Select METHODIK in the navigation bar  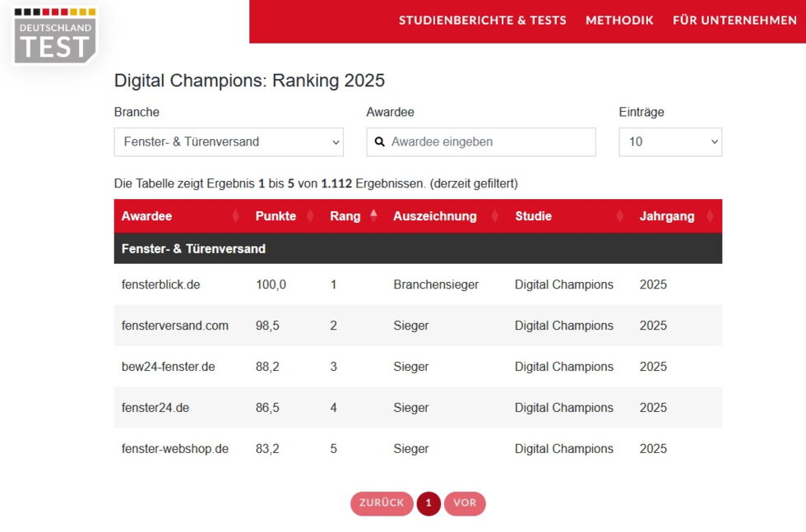pos(619,21)
